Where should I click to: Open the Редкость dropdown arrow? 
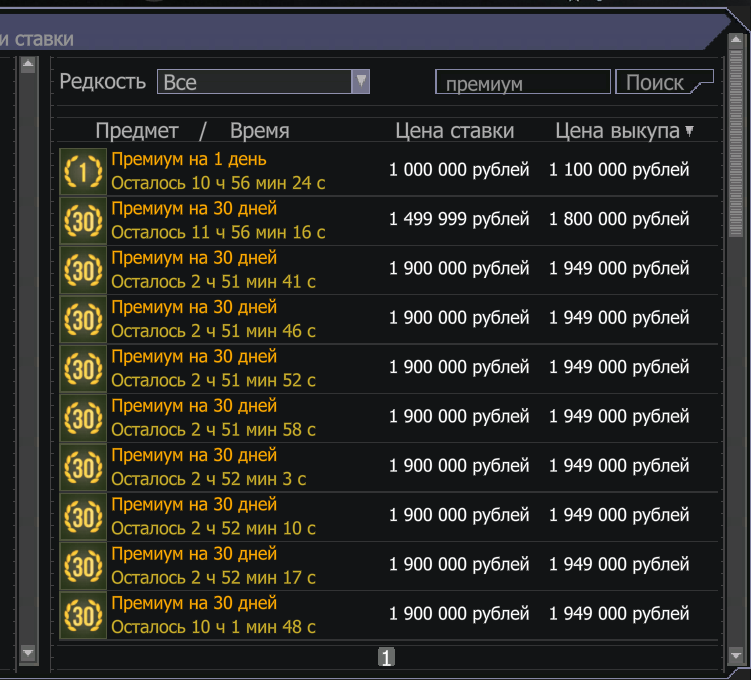click(x=361, y=81)
